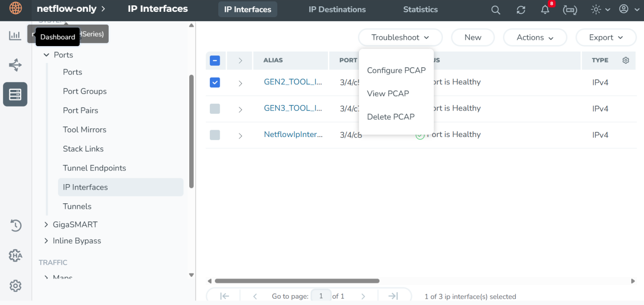Choose Configure PCAP from Troubleshoot menu
Viewport: 644px width, 305px height.
396,70
